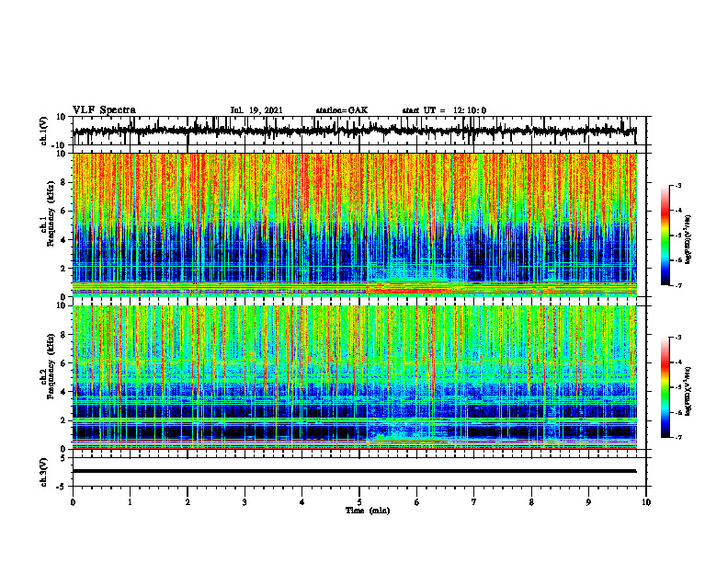Image resolution: width=728 pixels, height=563 pixels.
Task: Click the '6' kHz tick on ch.2 spectrogram
Action: click(x=64, y=363)
